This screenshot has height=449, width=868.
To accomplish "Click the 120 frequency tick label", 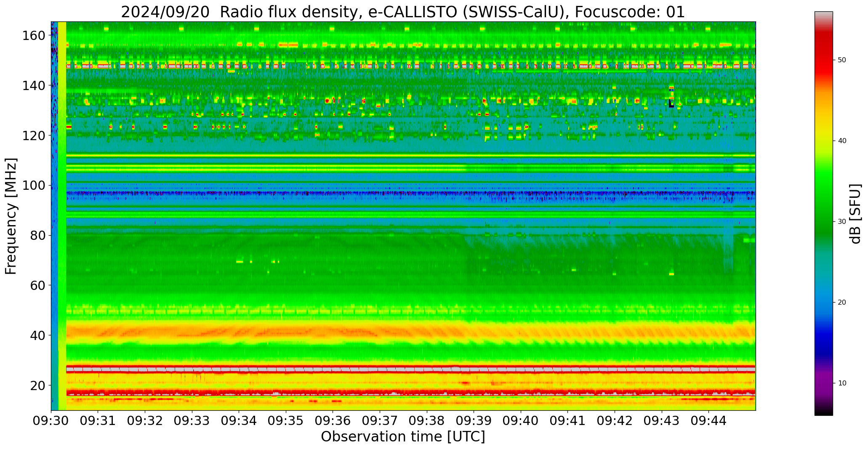I will pyautogui.click(x=34, y=135).
